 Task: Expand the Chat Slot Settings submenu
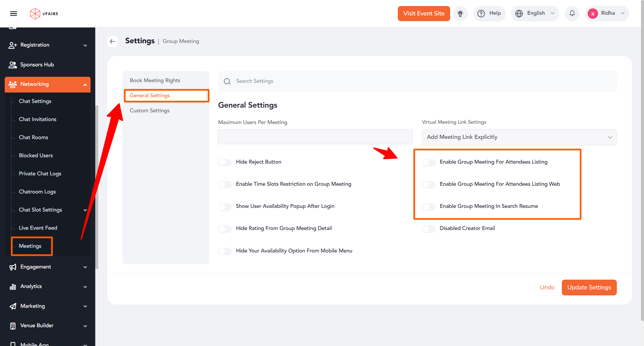coord(85,210)
